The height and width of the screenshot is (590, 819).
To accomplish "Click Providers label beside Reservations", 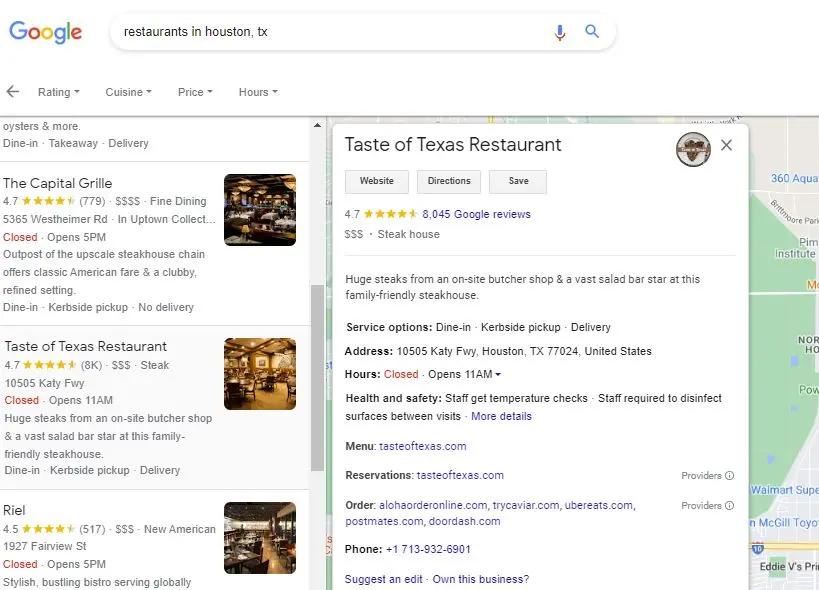I will 701,476.
